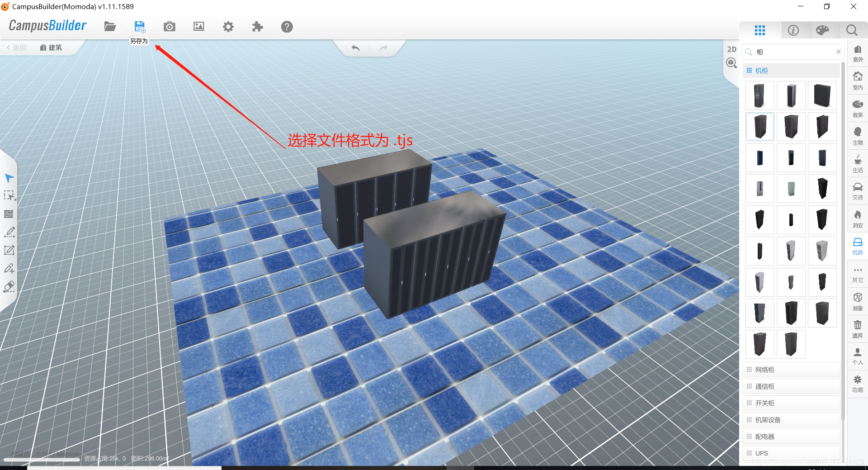Pick the blue cabinet thumbnail, third row first
The width and height of the screenshot is (868, 470).
759,158
